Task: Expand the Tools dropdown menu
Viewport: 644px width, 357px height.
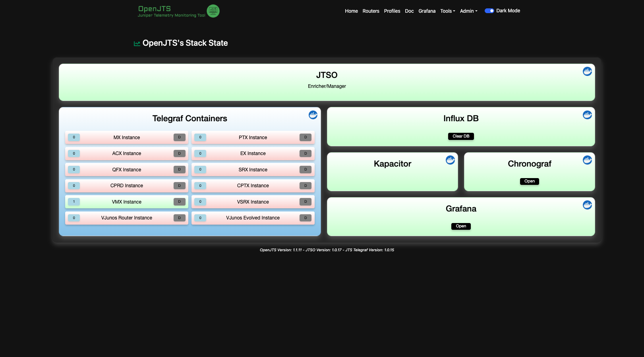Action: [x=447, y=11]
